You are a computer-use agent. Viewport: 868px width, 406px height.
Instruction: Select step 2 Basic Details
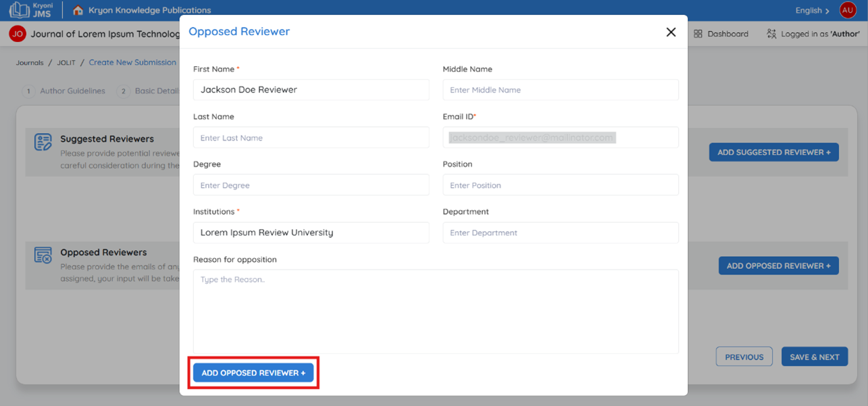click(x=149, y=91)
